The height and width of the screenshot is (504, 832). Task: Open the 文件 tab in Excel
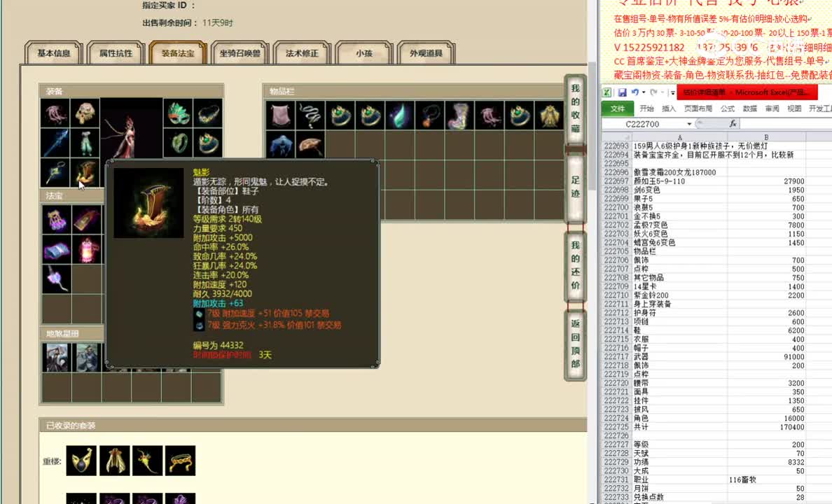coord(617,108)
